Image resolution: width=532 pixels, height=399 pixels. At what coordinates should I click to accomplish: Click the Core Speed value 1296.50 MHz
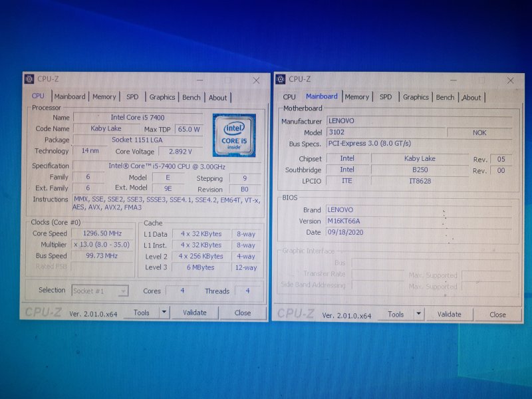(x=102, y=233)
